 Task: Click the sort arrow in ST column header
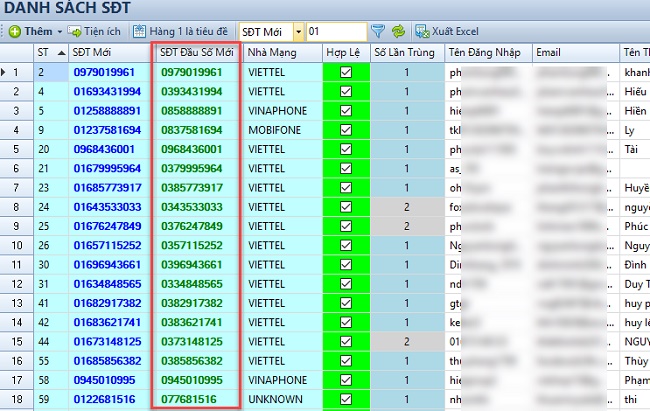click(63, 52)
